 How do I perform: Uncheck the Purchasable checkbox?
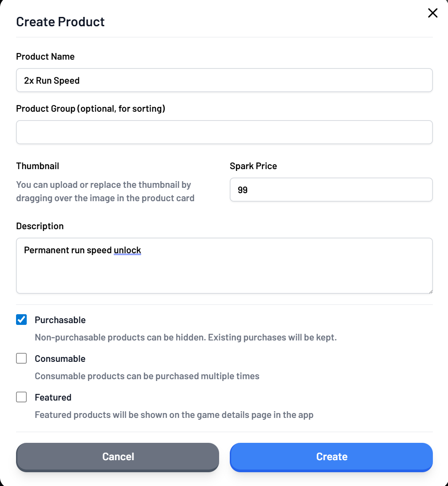point(21,320)
